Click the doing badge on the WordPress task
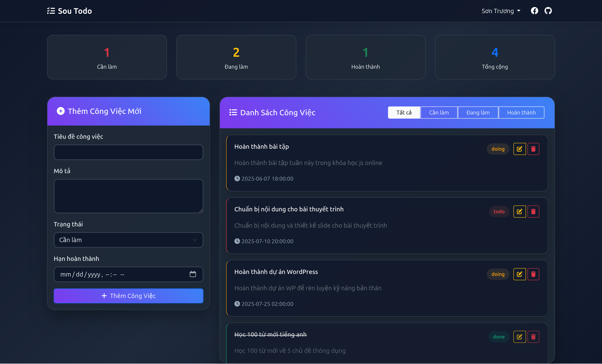Image resolution: width=602 pixels, height=364 pixels. point(498,274)
